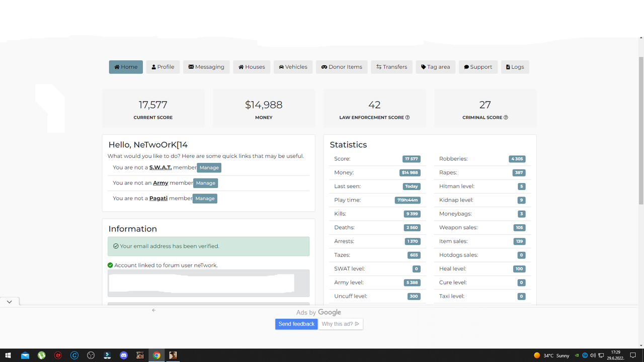Open the Support tab
The image size is (644, 362).
[478, 67]
